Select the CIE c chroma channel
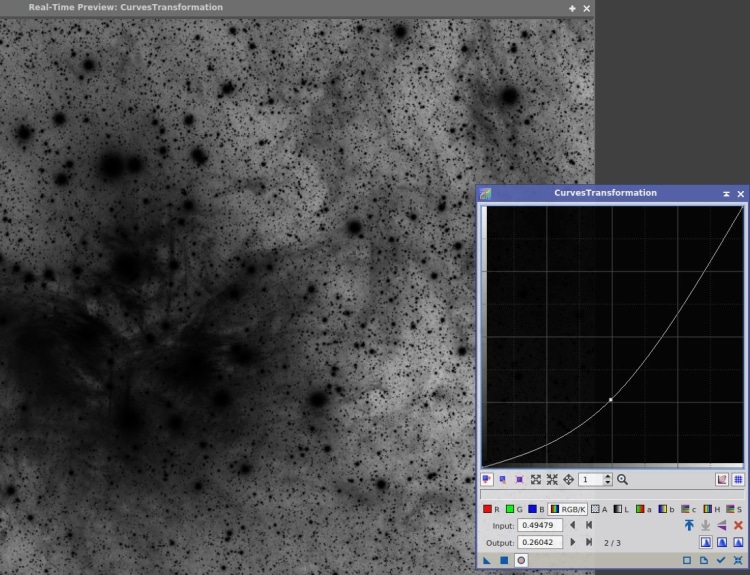Screen dimensions: 750x575 [688, 509]
